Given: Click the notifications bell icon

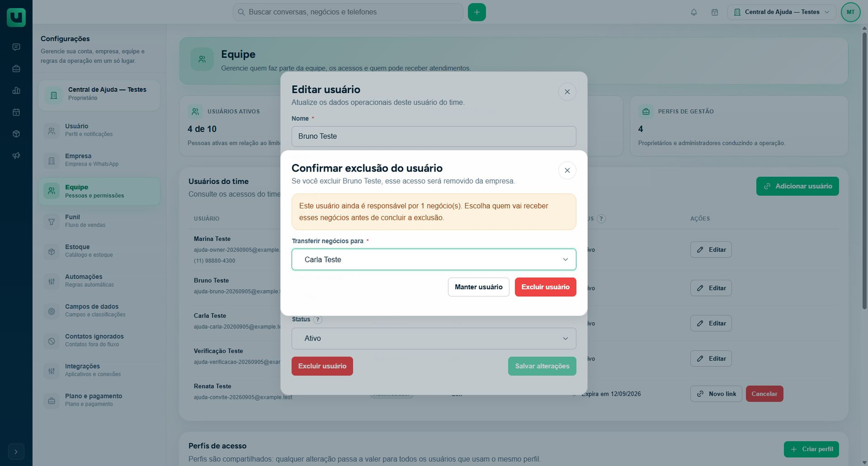Looking at the screenshot, I should [694, 12].
